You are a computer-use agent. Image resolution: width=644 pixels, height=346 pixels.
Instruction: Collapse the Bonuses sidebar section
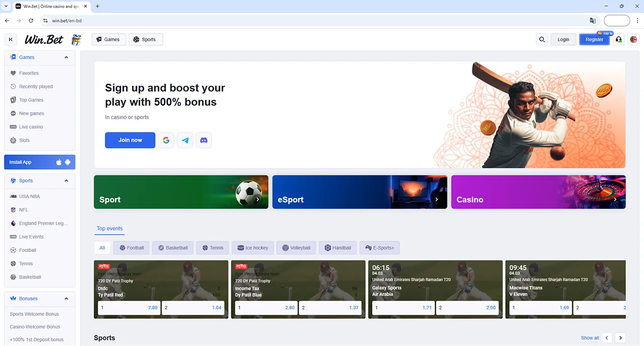tap(66, 299)
